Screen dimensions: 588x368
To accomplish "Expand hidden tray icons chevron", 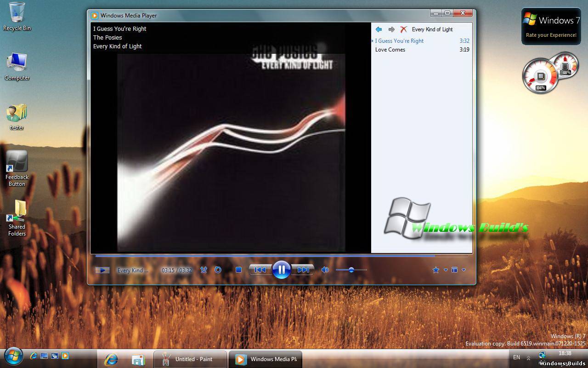I will tap(528, 358).
